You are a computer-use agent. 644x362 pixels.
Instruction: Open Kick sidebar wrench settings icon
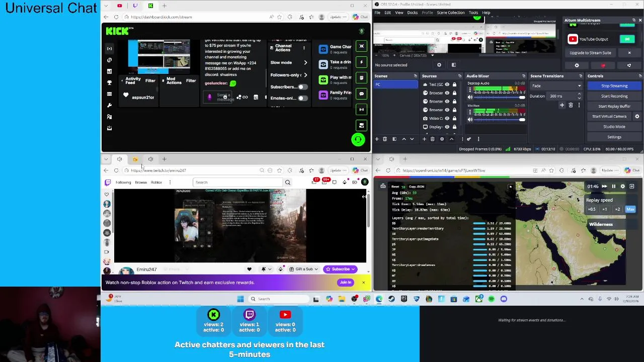pos(109,106)
